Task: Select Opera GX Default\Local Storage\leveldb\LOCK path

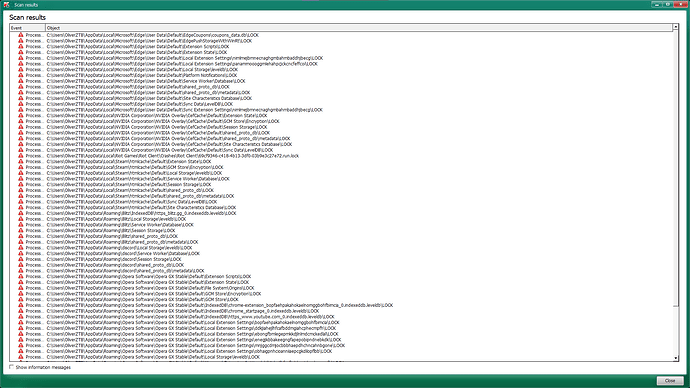Action: (x=153, y=357)
